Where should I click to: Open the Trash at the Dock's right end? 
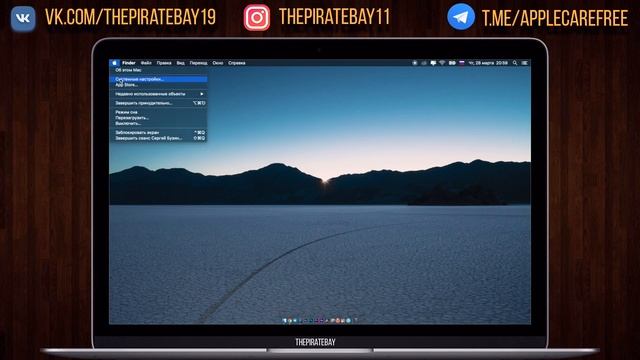pos(356,321)
